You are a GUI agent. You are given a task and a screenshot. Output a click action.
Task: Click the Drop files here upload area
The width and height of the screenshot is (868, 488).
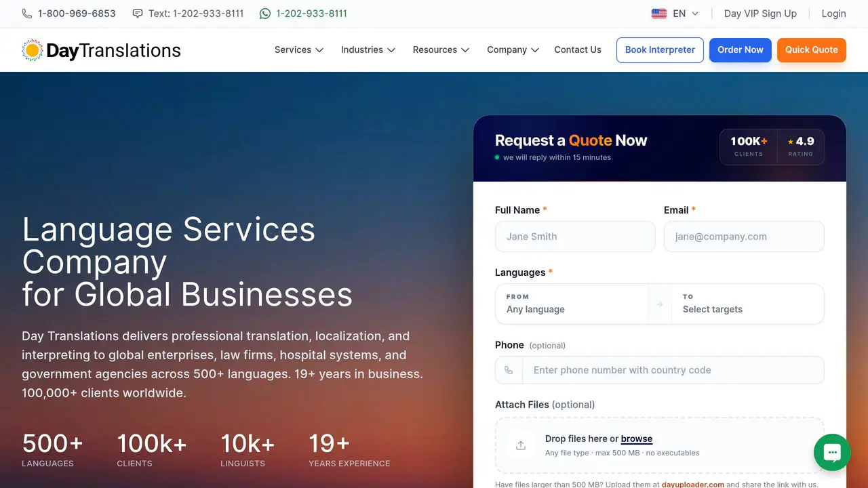(660, 445)
